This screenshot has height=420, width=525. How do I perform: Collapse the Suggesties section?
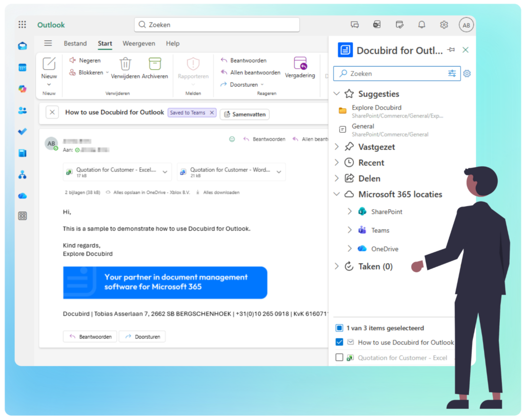click(337, 94)
